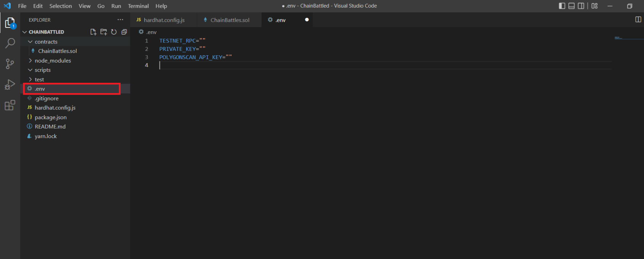Open the Run and Debug view
The height and width of the screenshot is (259, 644).
click(x=10, y=84)
